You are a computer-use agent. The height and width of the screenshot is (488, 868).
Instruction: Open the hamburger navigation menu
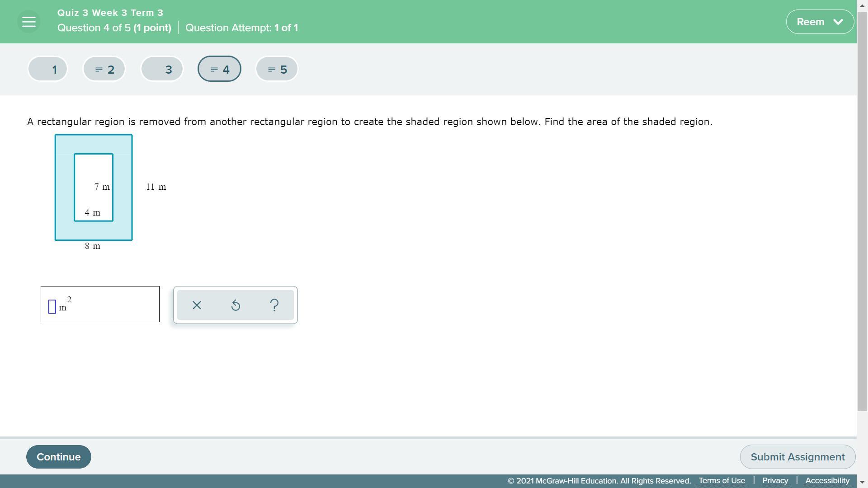(x=28, y=22)
